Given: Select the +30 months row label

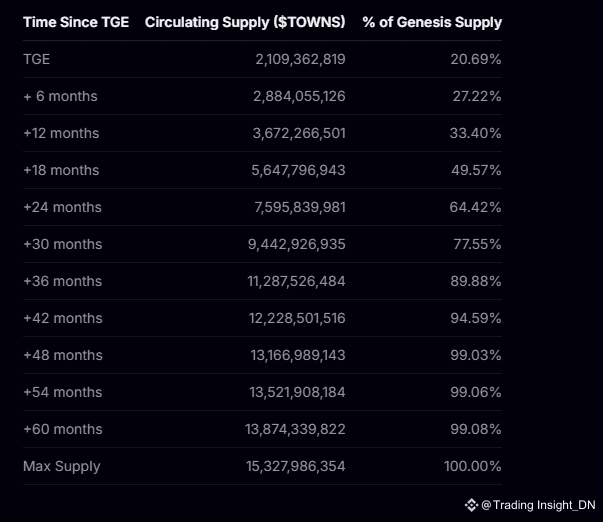Looking at the screenshot, I should pyautogui.click(x=63, y=244).
